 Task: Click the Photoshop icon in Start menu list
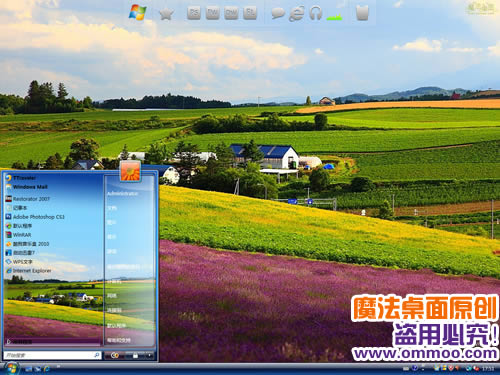8,217
